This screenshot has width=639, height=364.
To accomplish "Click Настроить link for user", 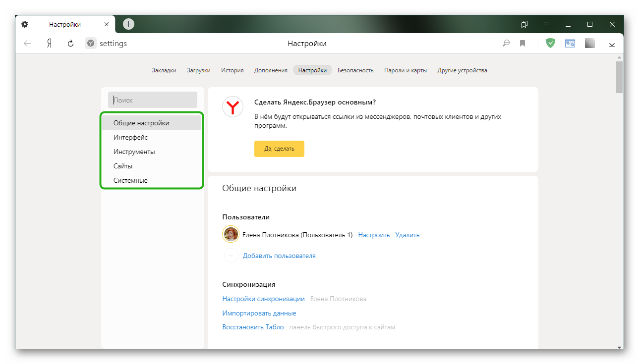I will click(374, 235).
